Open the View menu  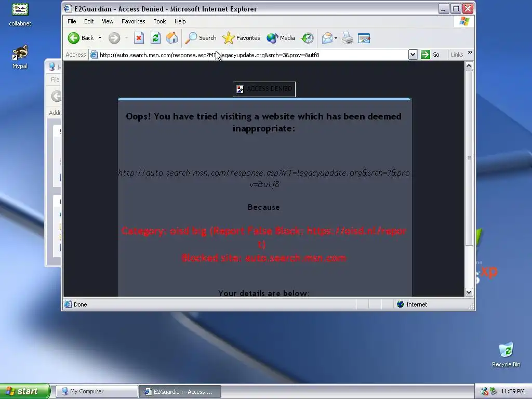click(108, 21)
